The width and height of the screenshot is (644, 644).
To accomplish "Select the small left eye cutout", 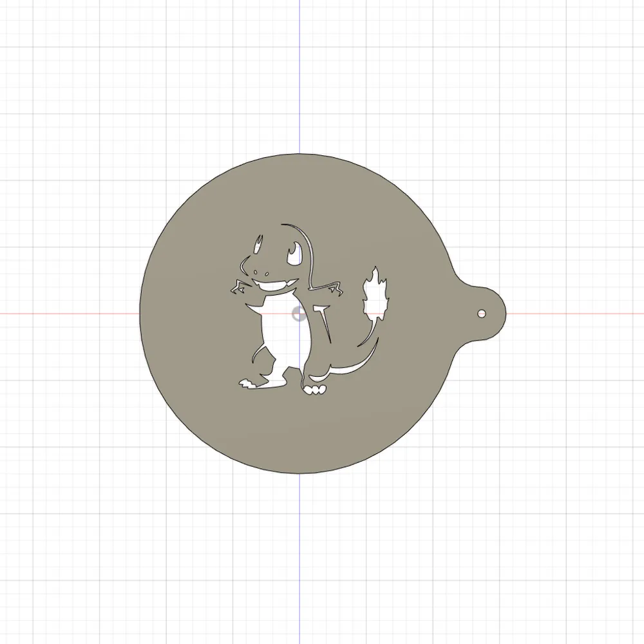I will pos(258,244).
